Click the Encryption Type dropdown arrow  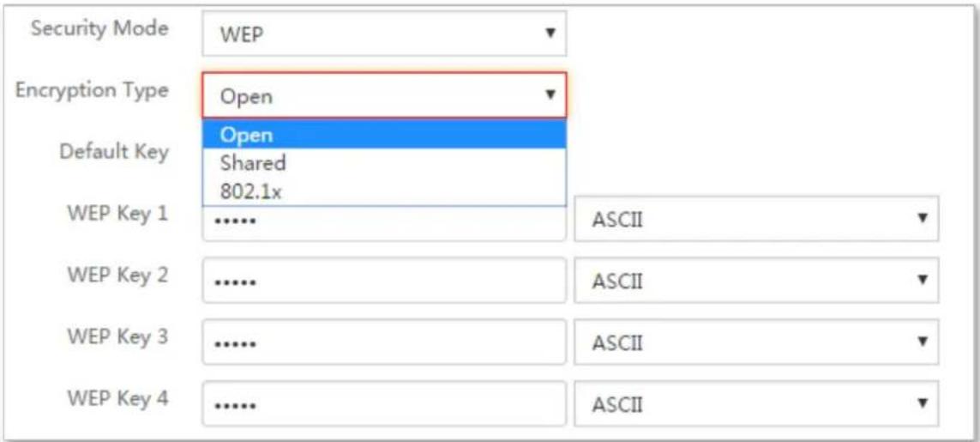coord(550,94)
